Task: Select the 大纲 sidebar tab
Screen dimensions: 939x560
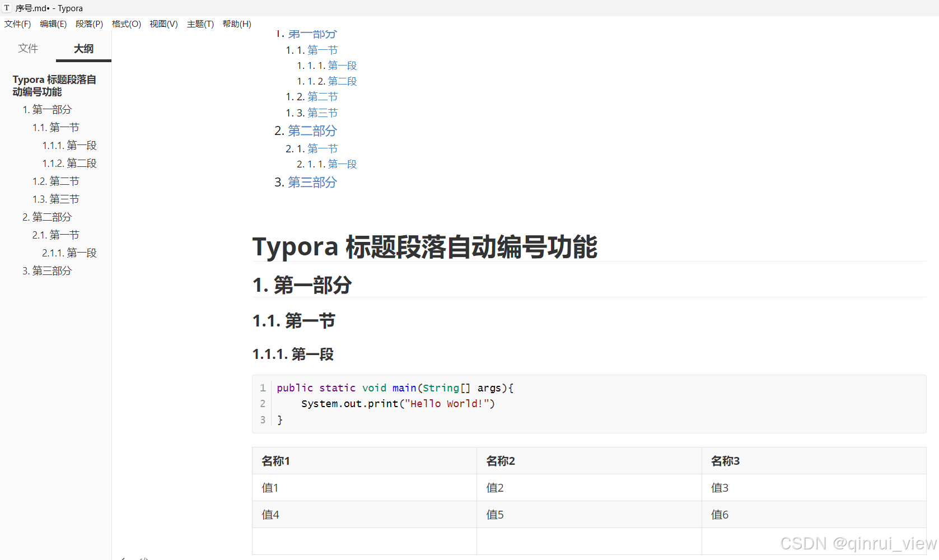Action: click(x=83, y=48)
